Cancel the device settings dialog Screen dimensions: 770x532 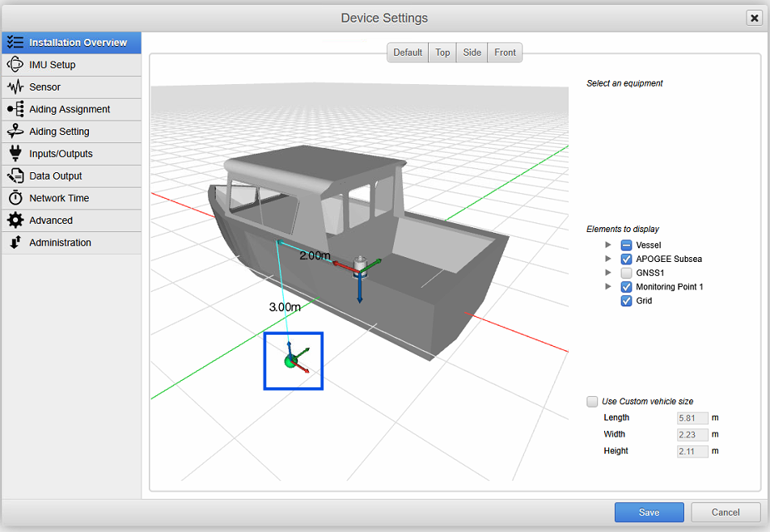726,512
